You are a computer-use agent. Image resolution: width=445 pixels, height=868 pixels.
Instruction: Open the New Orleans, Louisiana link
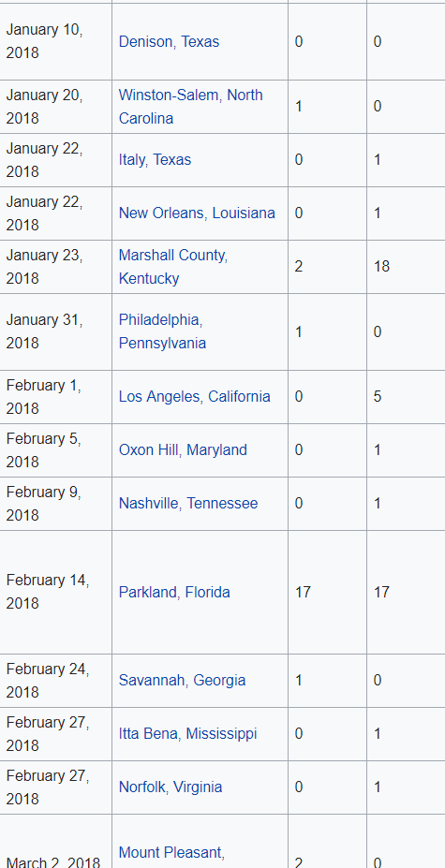tap(197, 213)
